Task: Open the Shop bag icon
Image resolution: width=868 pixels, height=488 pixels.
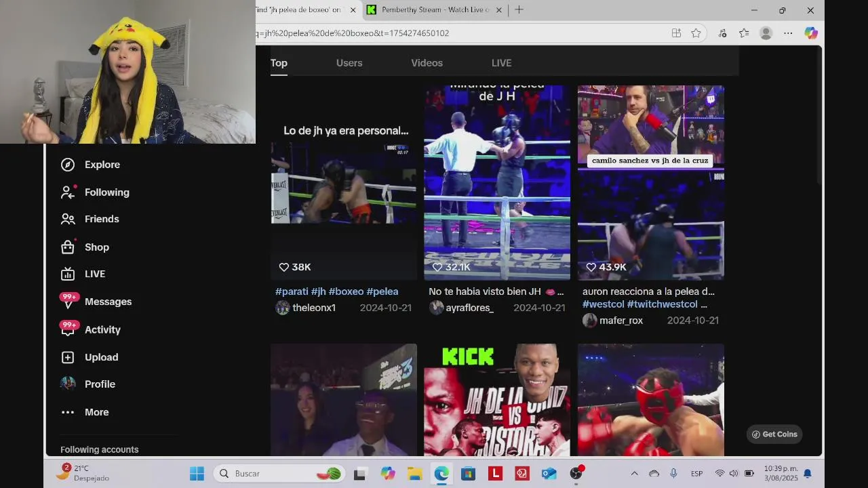Action: coord(68,247)
